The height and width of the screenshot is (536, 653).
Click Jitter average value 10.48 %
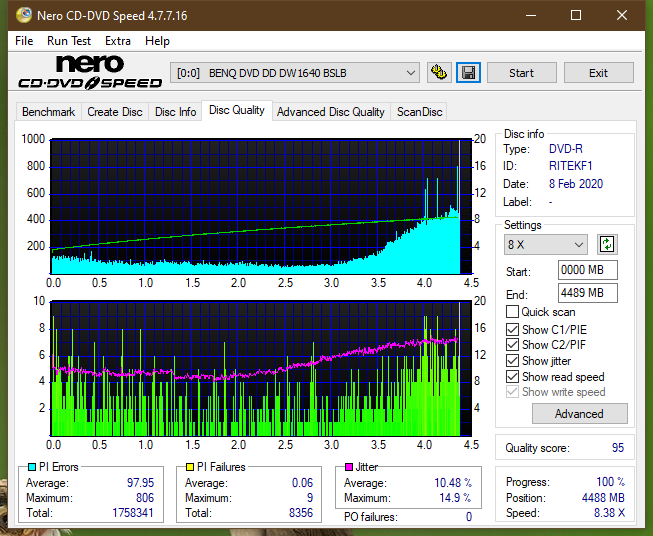tap(453, 483)
